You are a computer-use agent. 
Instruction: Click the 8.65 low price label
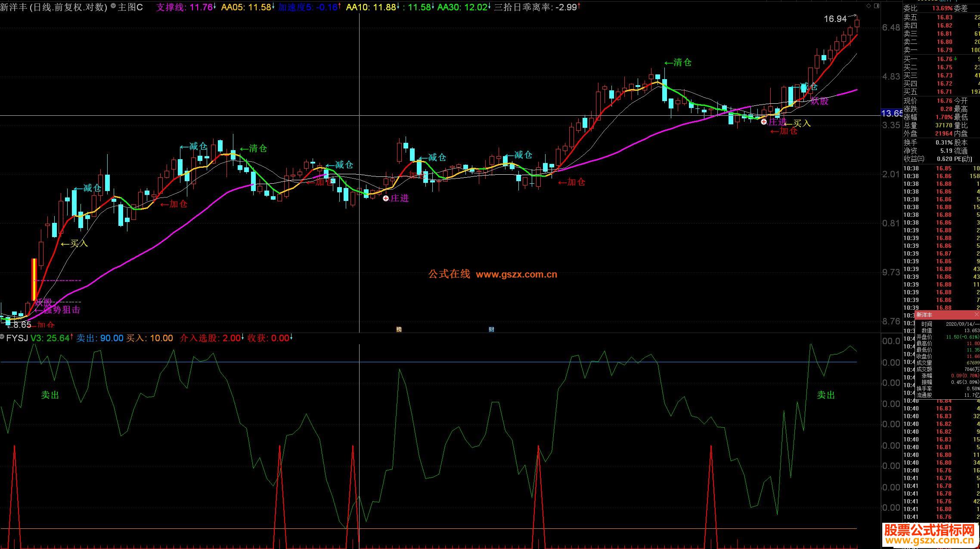[x=22, y=325]
